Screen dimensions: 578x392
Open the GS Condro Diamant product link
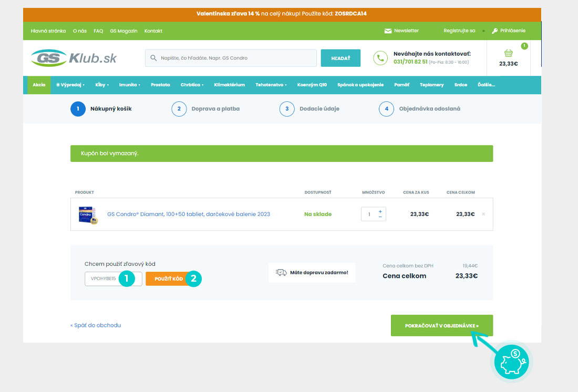[x=188, y=214]
